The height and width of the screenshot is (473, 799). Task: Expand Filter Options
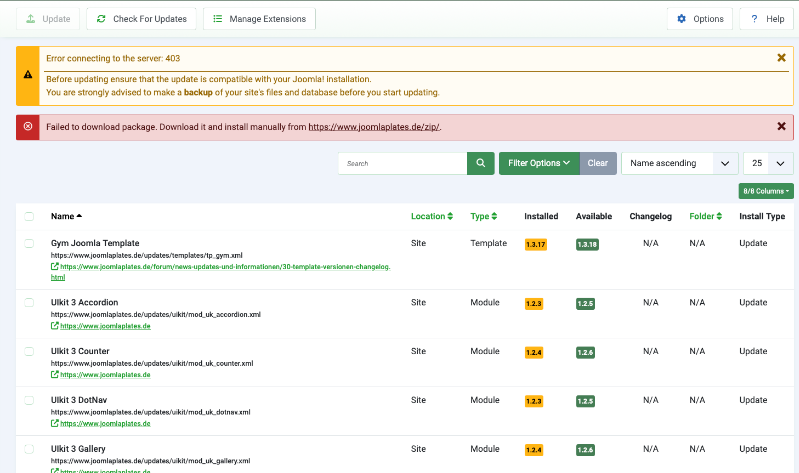pyautogui.click(x=539, y=164)
